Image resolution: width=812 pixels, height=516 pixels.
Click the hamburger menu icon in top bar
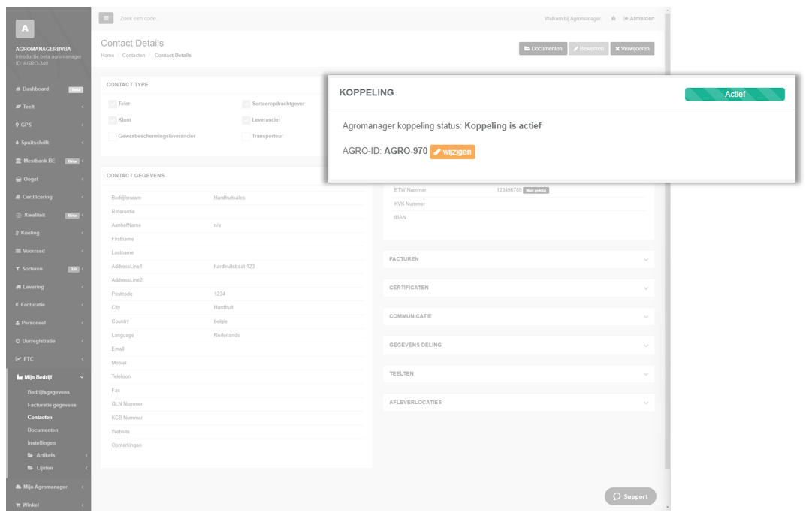point(106,18)
